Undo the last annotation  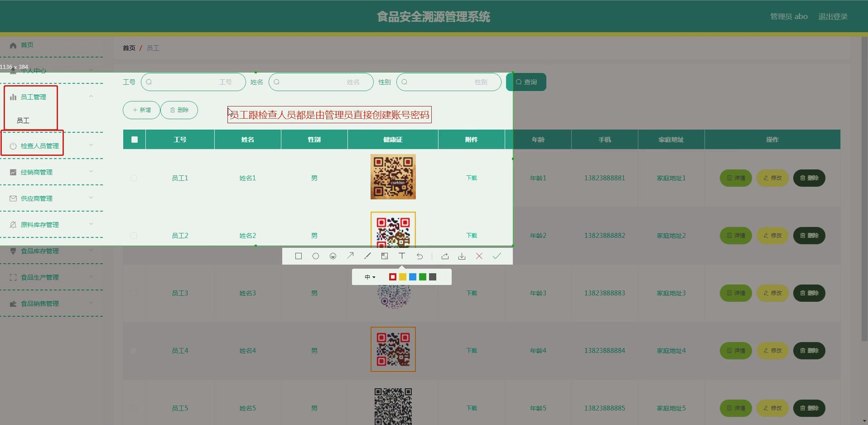[x=420, y=256]
